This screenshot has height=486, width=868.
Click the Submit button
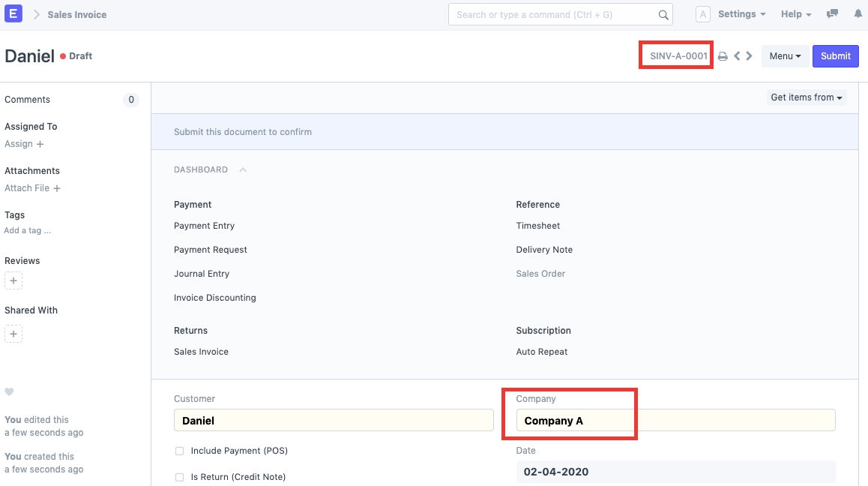coord(835,56)
